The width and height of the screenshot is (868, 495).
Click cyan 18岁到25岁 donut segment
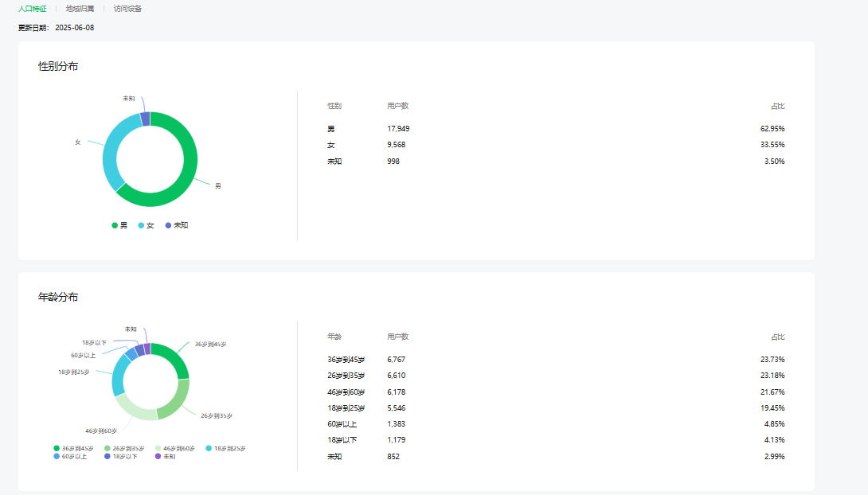click(x=119, y=375)
